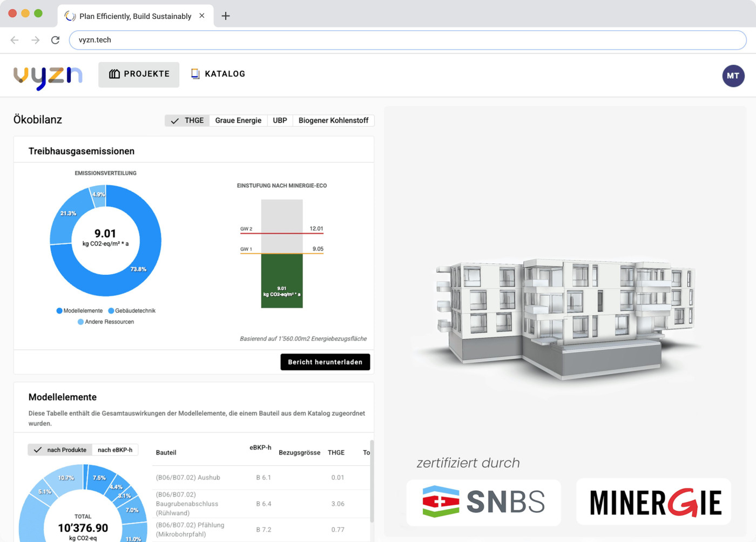
Task: Sort table by Bezugsgrösse column header
Action: pyautogui.click(x=299, y=453)
